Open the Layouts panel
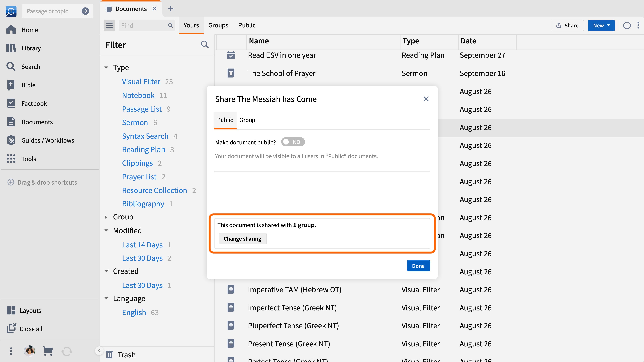The image size is (644, 362). (x=24, y=311)
